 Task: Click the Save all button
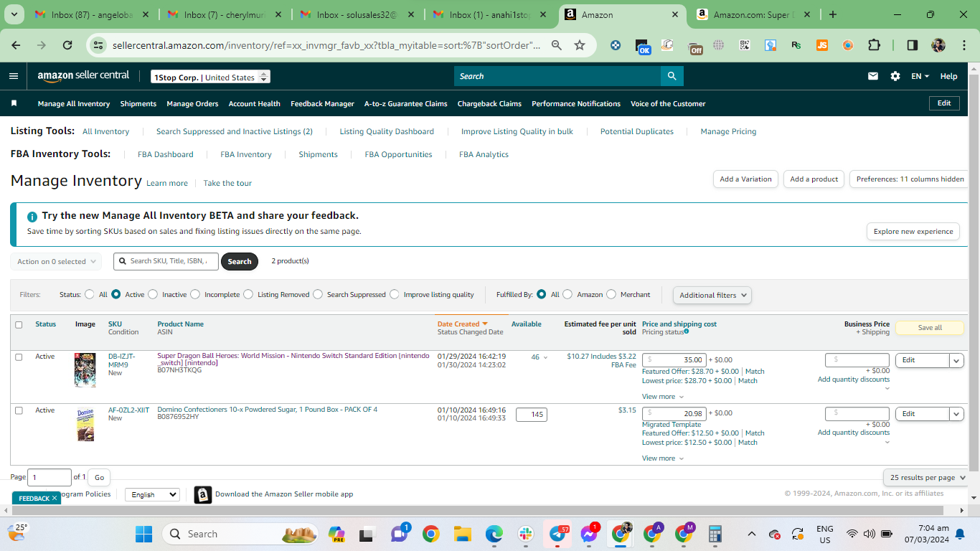coord(930,328)
